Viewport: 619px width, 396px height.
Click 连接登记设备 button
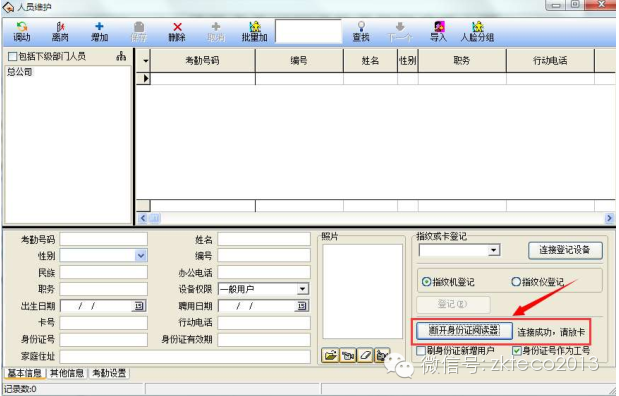(565, 250)
